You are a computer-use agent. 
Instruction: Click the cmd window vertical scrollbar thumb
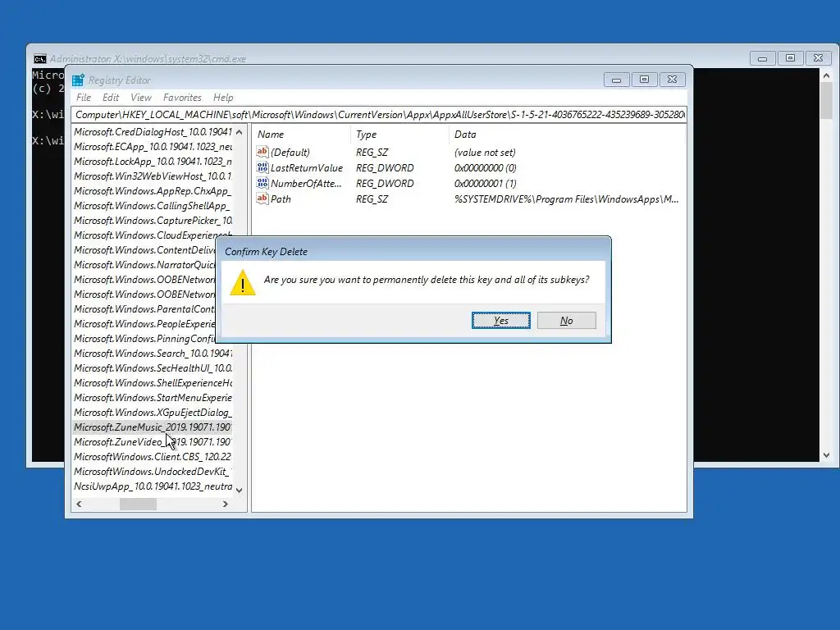point(826,101)
